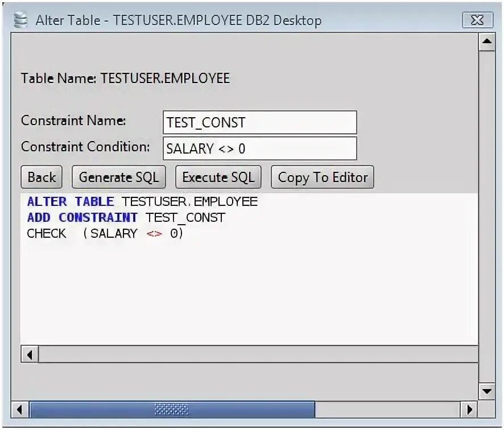Click the vertical scrollbar down arrow
Viewport: 504px width, 430px height.
486,391
